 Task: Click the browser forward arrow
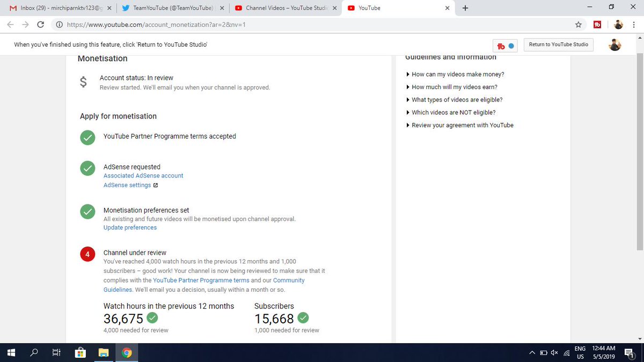(25, 25)
